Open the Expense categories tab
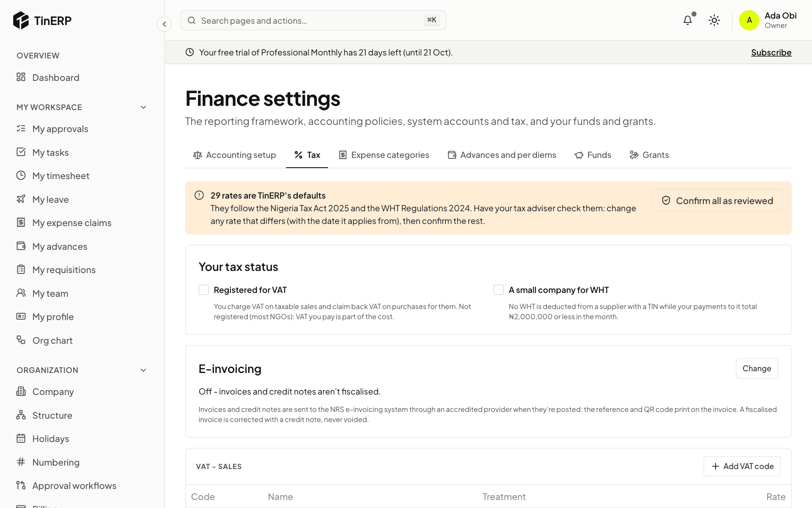Viewport: 812px width, 508px height. [x=384, y=155]
